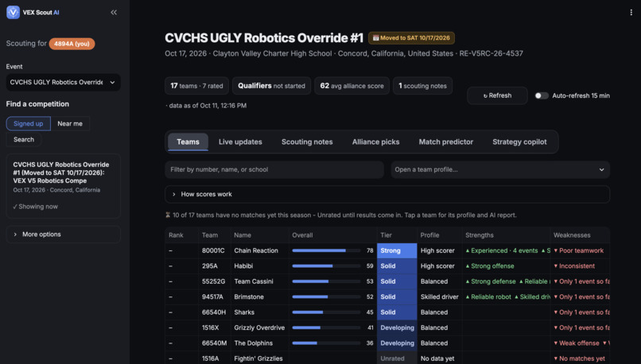Click Skilled driver profile for Brimstone
The height and width of the screenshot is (364, 641).
coord(439,297)
